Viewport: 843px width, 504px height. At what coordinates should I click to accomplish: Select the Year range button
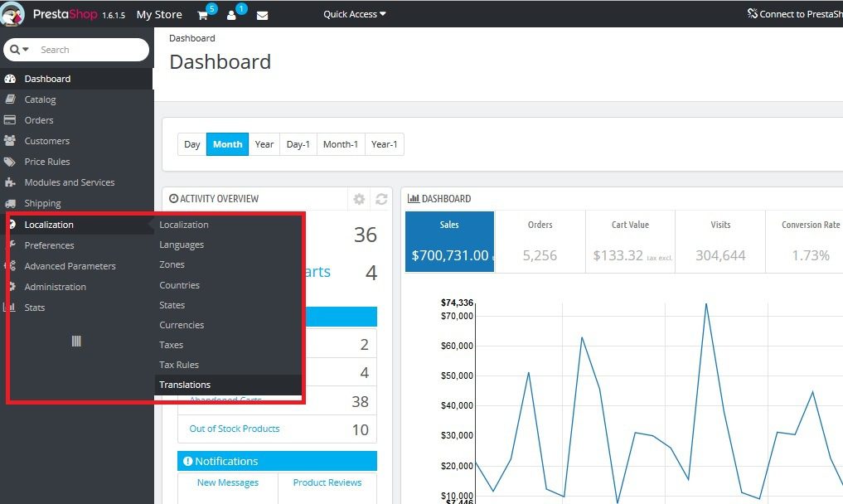coord(264,144)
